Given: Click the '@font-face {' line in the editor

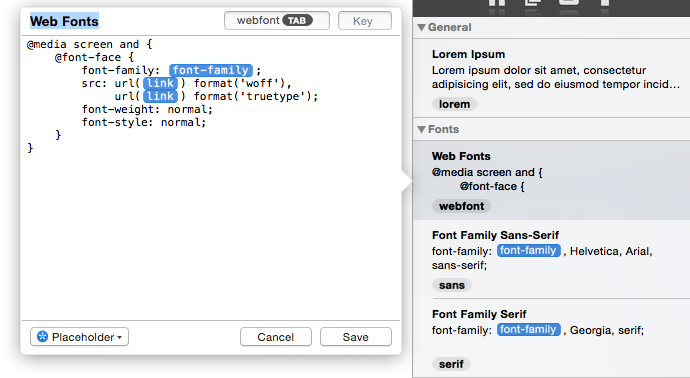Looking at the screenshot, I should 94,58.
